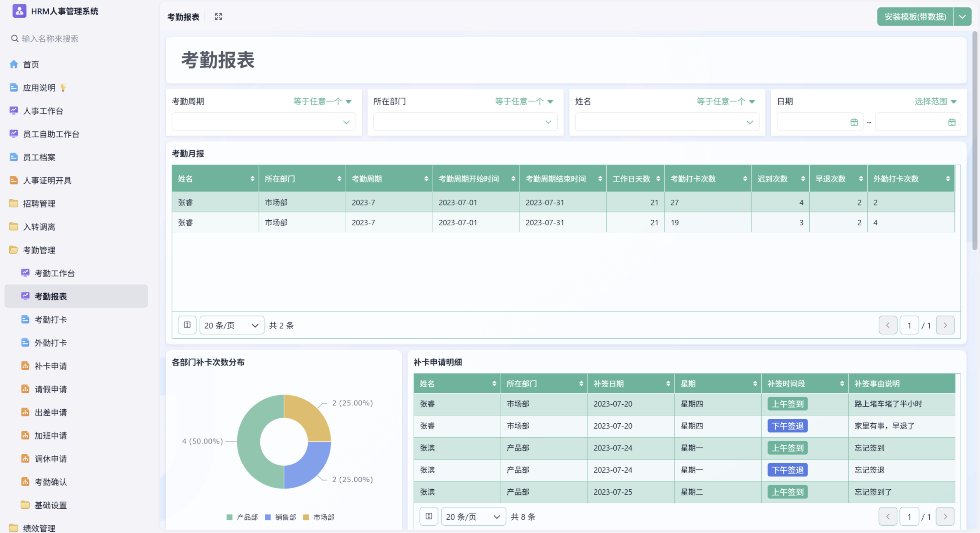The image size is (980, 533).
Task: Open the dropdown arrow next to 安装模板
Action: 962,17
